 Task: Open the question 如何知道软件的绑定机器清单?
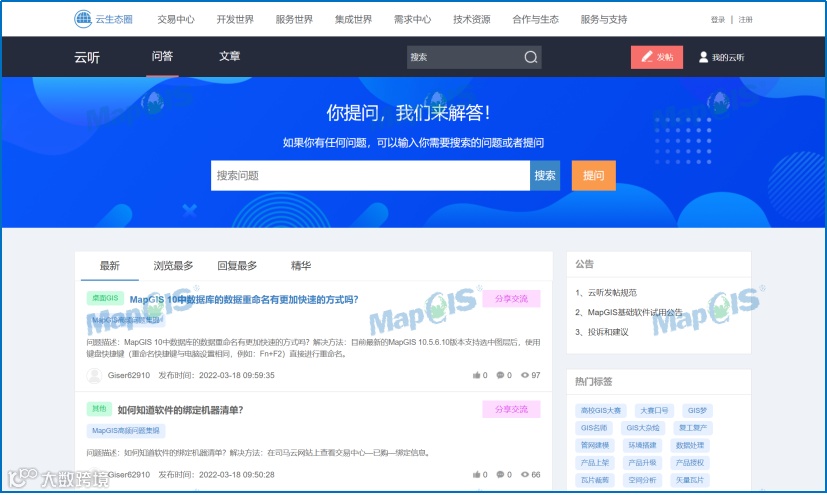[180, 410]
